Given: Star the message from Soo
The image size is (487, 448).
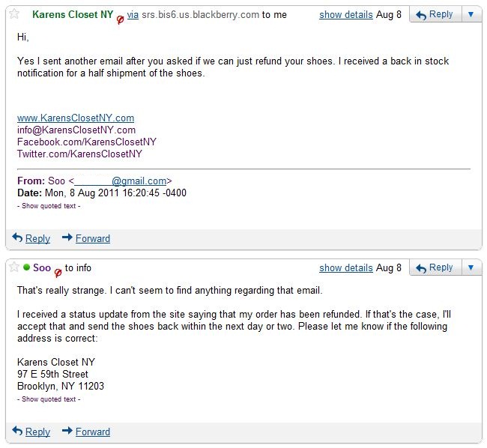Looking at the screenshot, I should click(14, 267).
